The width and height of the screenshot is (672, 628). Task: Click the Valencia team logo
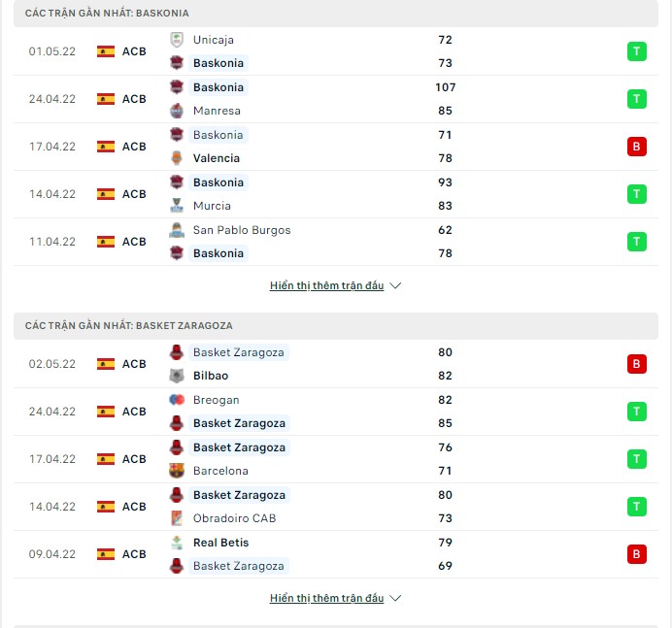tap(177, 158)
